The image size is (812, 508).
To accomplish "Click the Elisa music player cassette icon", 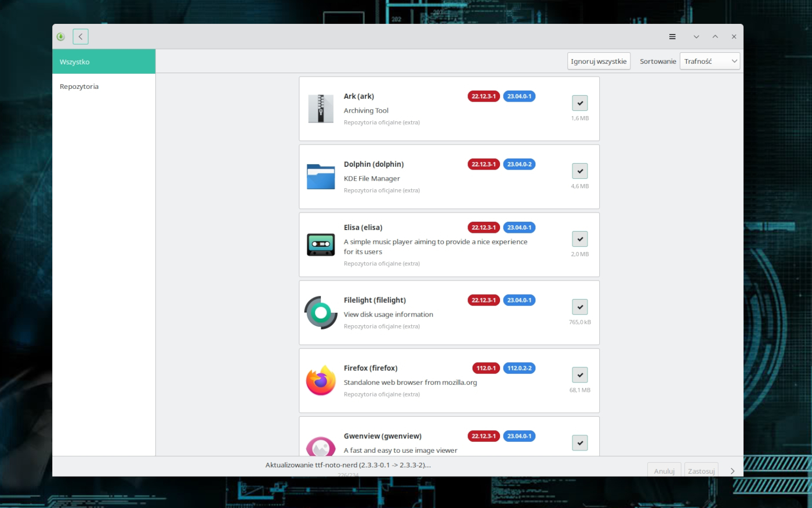I will (x=321, y=244).
